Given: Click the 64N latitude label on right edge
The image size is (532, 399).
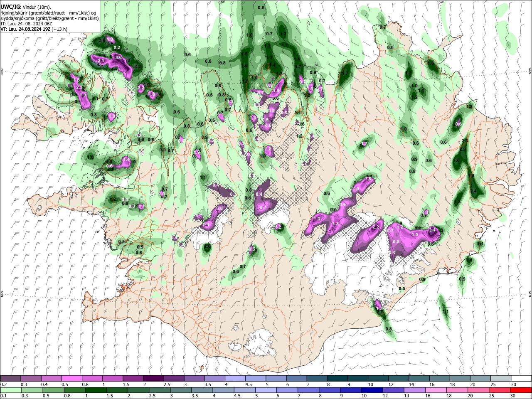Looking at the screenshot, I should point(530,293).
